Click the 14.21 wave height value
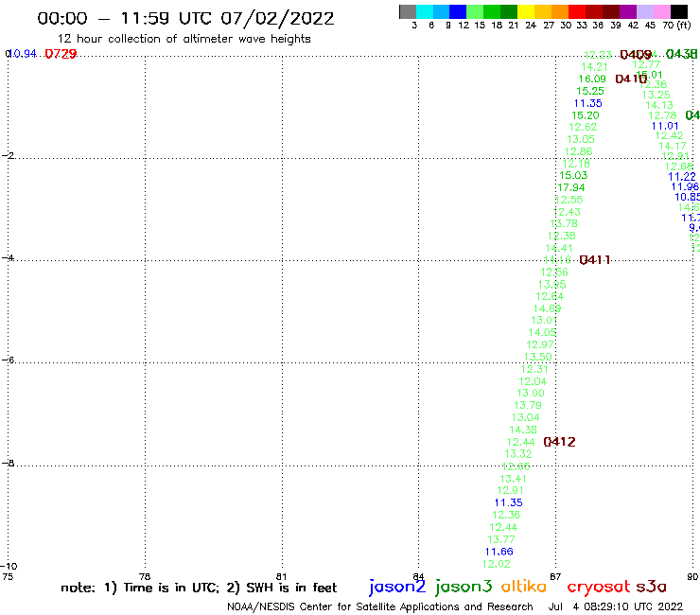Screen dimensions: 700x615 tap(594, 67)
